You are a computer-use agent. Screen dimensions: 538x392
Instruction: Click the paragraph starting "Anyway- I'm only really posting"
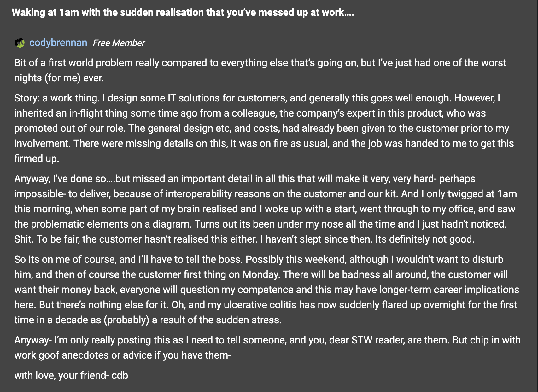tap(267, 348)
